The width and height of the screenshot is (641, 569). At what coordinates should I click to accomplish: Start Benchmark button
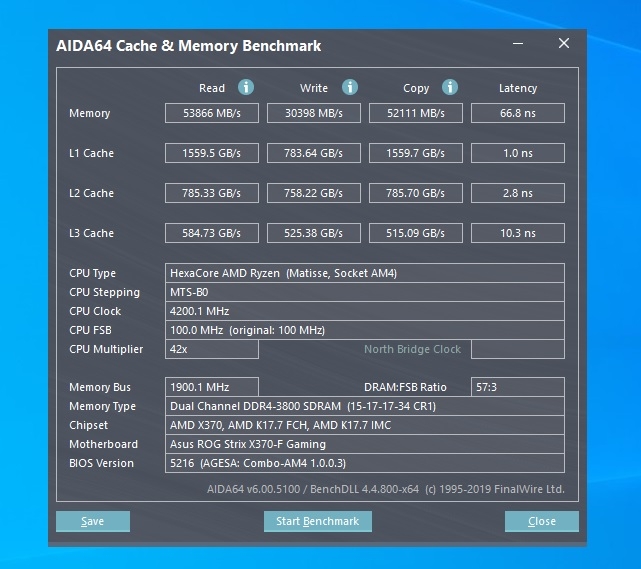tap(318, 521)
